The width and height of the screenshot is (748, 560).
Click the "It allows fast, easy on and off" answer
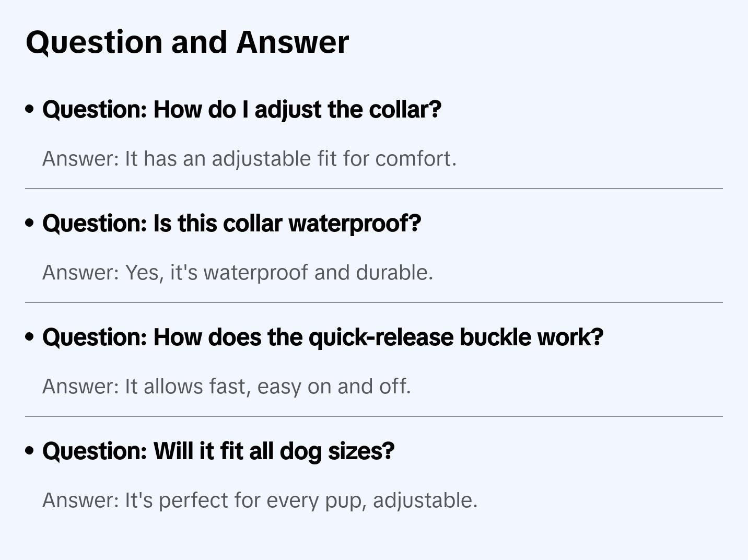click(x=227, y=387)
